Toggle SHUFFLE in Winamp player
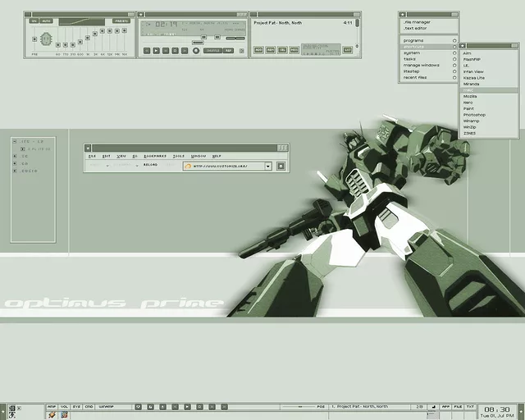The height and width of the screenshot is (420, 525). tap(212, 51)
